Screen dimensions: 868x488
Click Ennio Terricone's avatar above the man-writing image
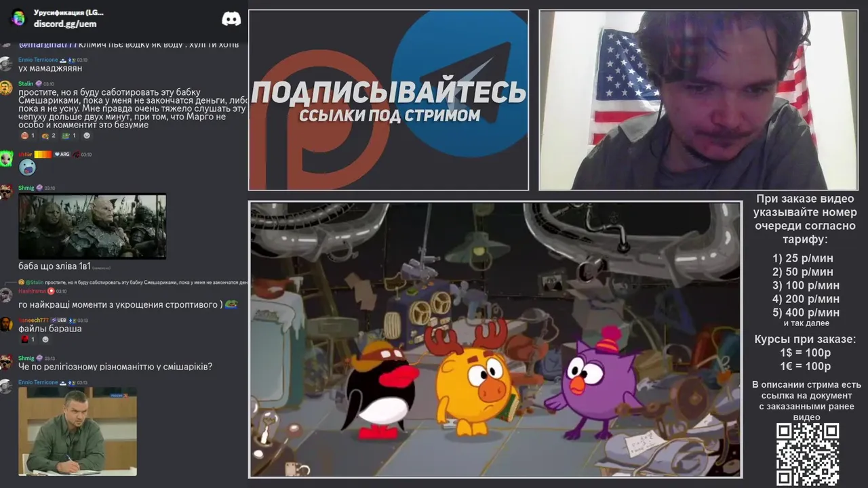pos(6,386)
